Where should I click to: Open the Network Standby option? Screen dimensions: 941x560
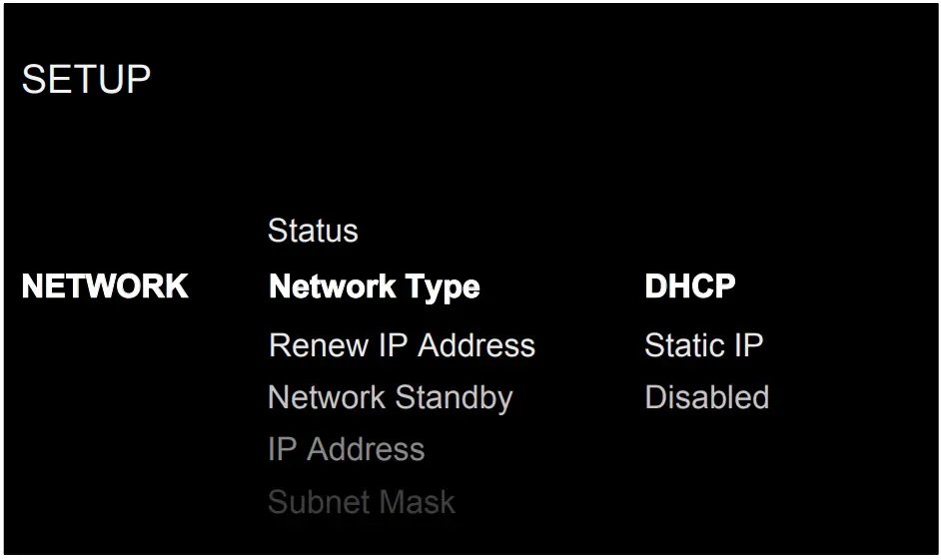[x=390, y=397]
